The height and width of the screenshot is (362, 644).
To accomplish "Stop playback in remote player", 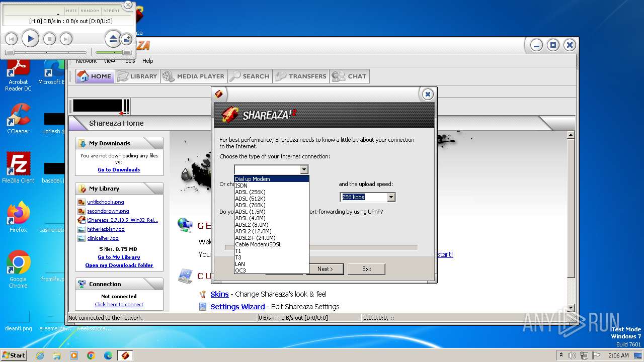I will click(49, 39).
